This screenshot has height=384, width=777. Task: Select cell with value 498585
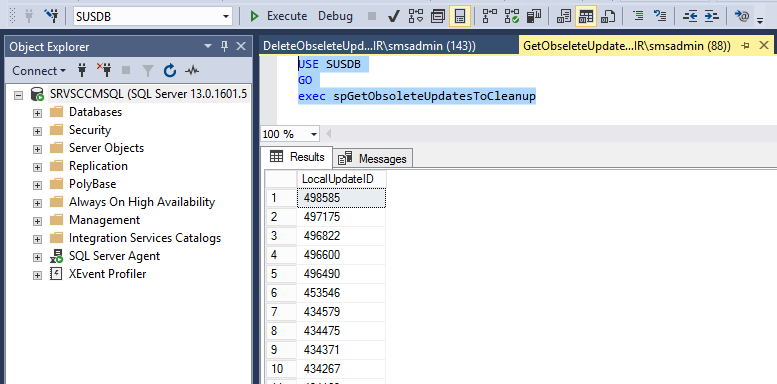341,198
